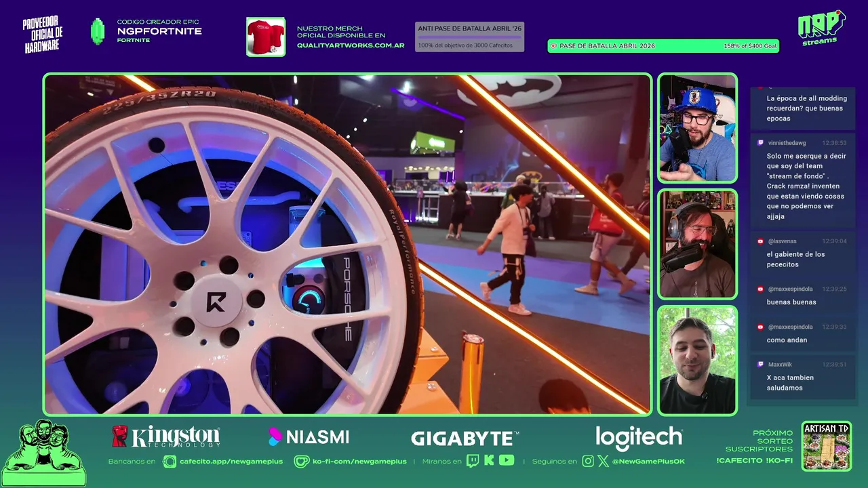Viewport: 868px width, 488px height.
Task: Click the Kick icon in footer
Action: pyautogui.click(x=489, y=461)
